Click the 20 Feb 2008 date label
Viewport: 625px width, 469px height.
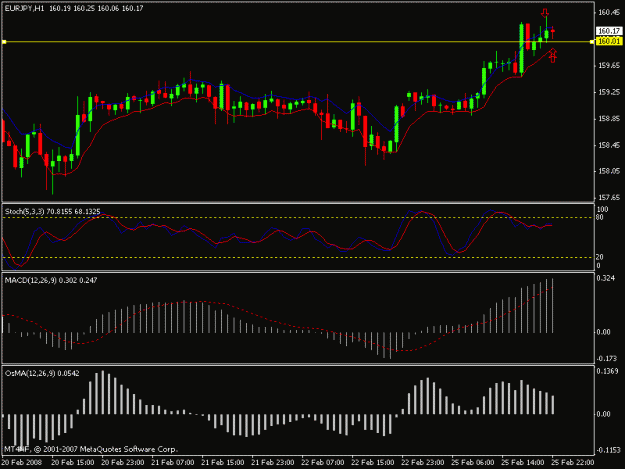(22, 462)
